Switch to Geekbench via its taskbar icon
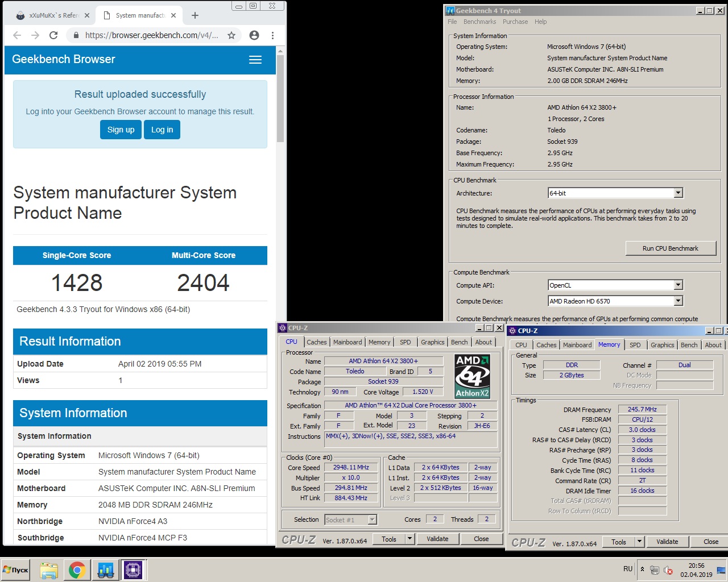 [105, 570]
